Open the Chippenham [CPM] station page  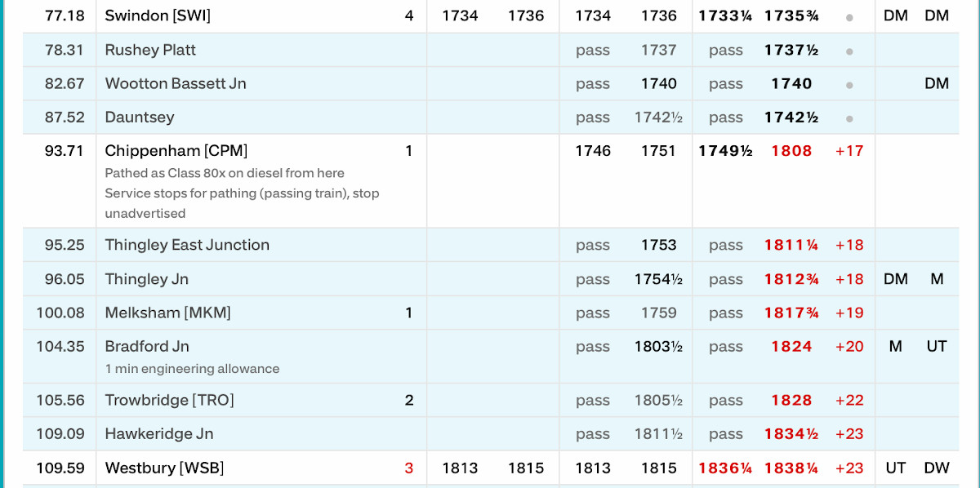176,150
